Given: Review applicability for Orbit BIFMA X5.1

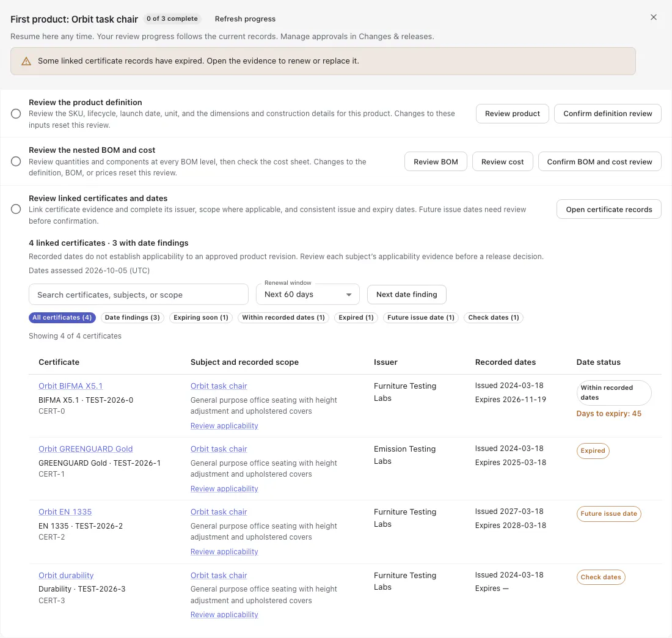Looking at the screenshot, I should tap(224, 426).
